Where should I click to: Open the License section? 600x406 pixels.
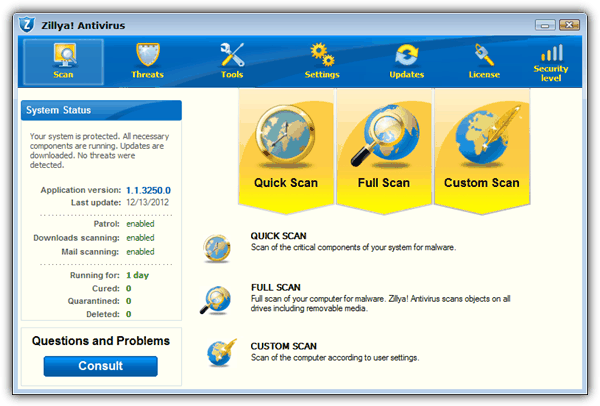[484, 61]
